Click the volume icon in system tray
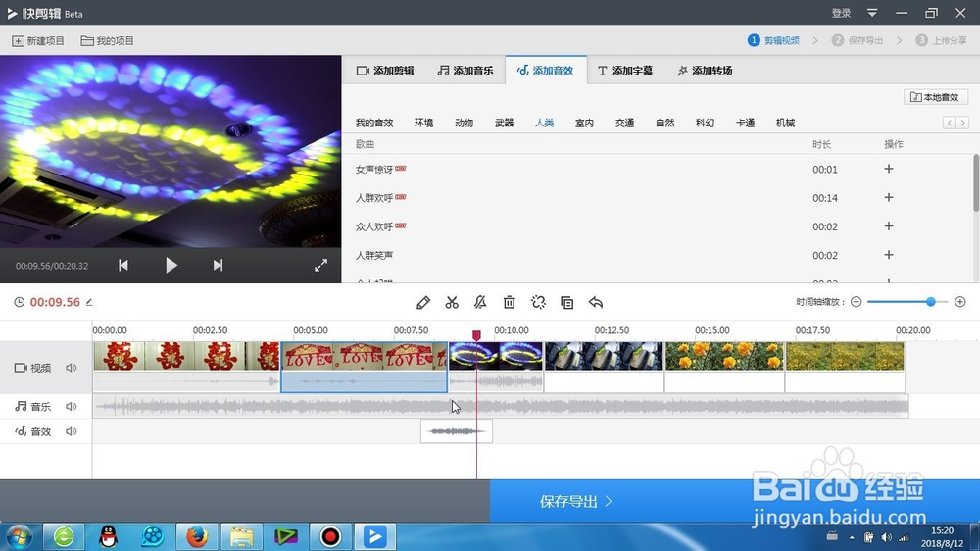The width and height of the screenshot is (980, 551). click(x=886, y=537)
